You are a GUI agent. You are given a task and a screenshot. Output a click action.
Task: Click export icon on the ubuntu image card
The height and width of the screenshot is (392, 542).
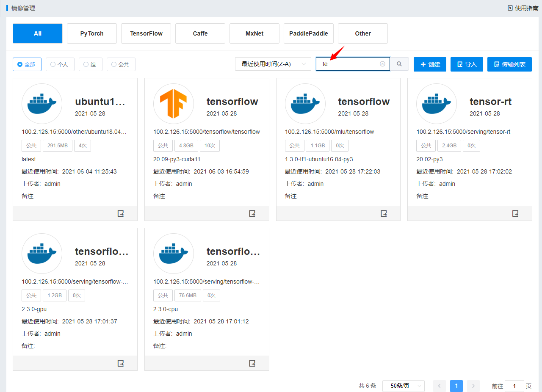pyautogui.click(x=121, y=213)
